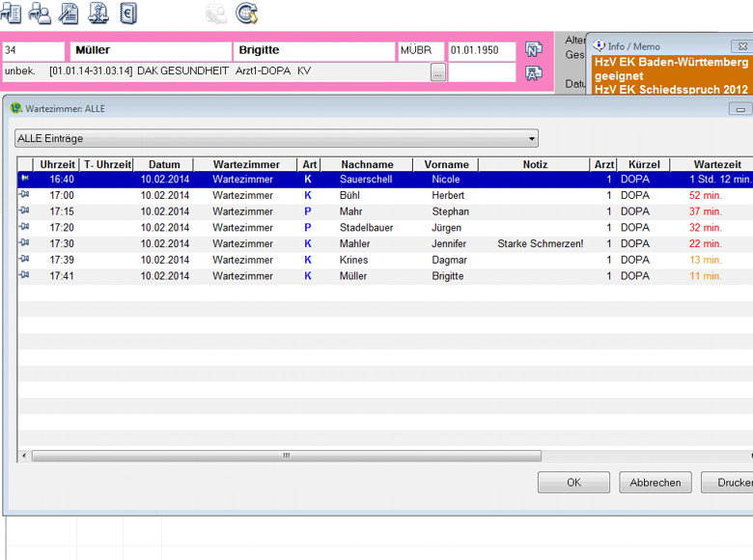The image size is (753, 560).
Task: Click the A card icon below N
Action: 533,73
